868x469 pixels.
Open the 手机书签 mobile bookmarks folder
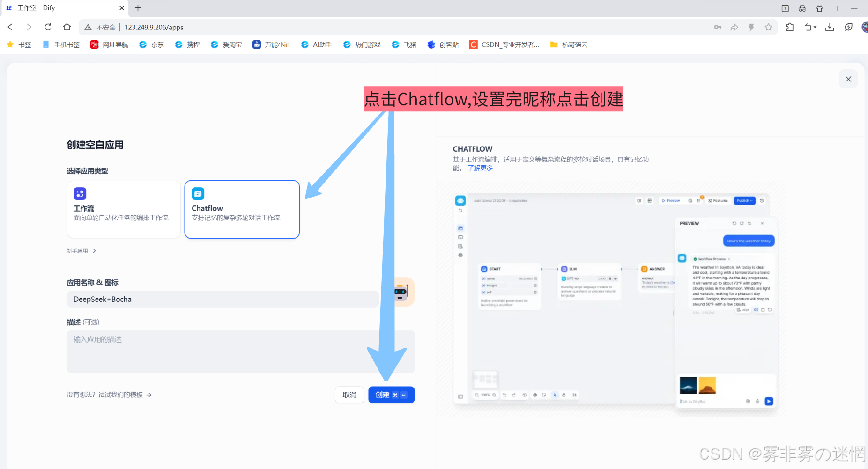[x=61, y=44]
